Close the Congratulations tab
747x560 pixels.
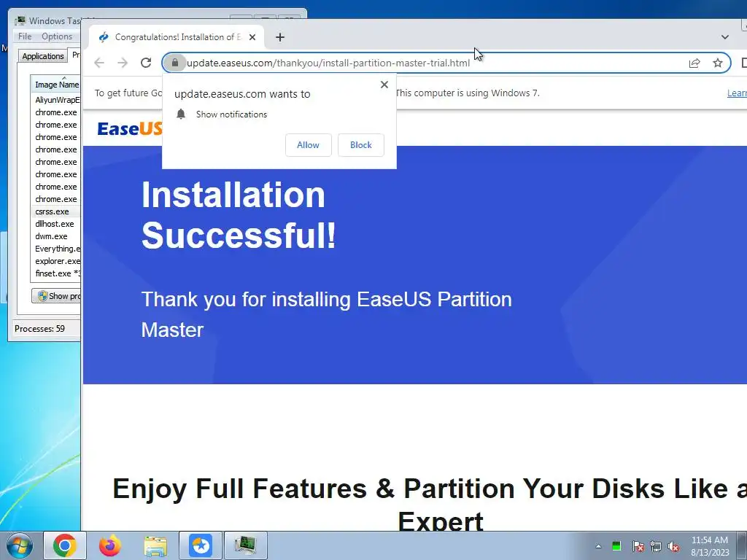[x=252, y=37]
